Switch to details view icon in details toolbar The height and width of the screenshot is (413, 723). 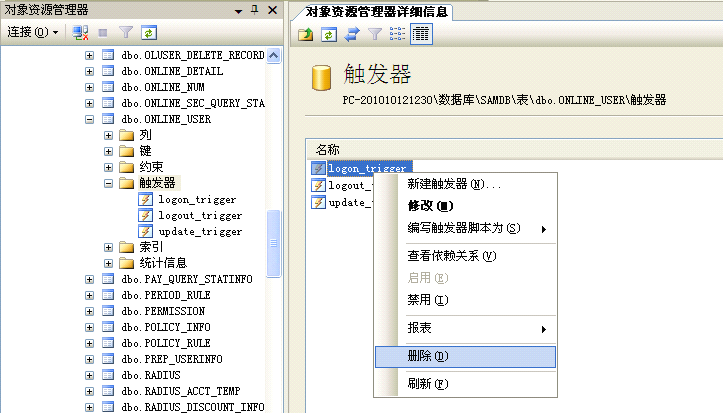tap(421, 34)
